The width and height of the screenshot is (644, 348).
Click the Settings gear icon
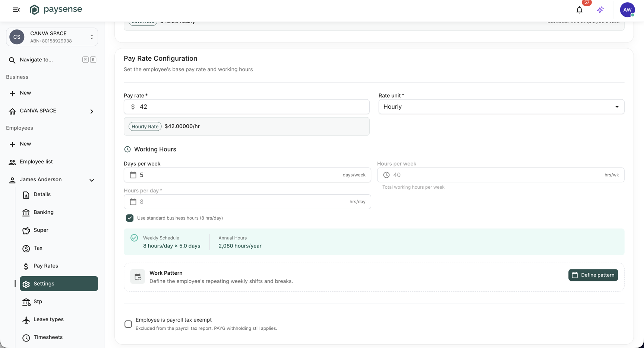pos(26,284)
